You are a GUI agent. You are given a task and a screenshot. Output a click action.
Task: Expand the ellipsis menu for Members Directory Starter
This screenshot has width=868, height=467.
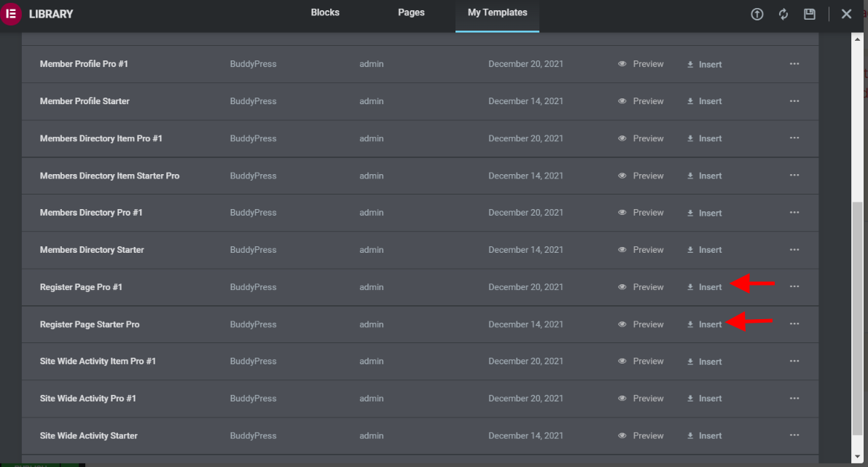click(x=794, y=250)
